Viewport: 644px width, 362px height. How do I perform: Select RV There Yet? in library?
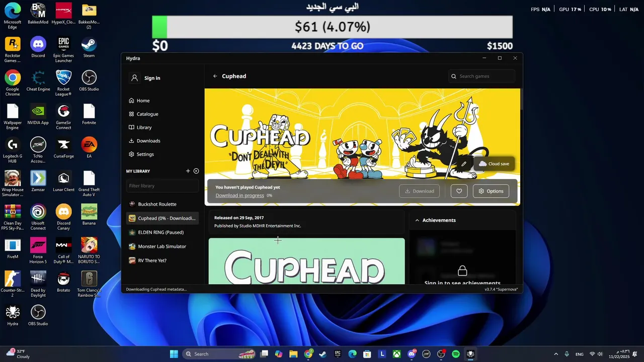coord(162,260)
